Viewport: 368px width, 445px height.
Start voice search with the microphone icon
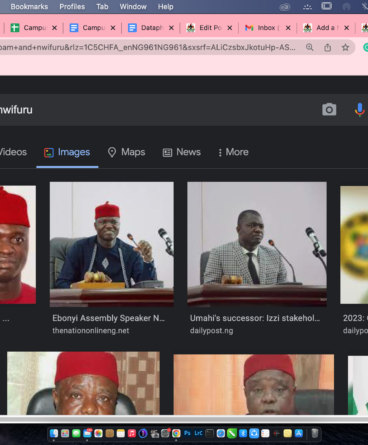[360, 110]
